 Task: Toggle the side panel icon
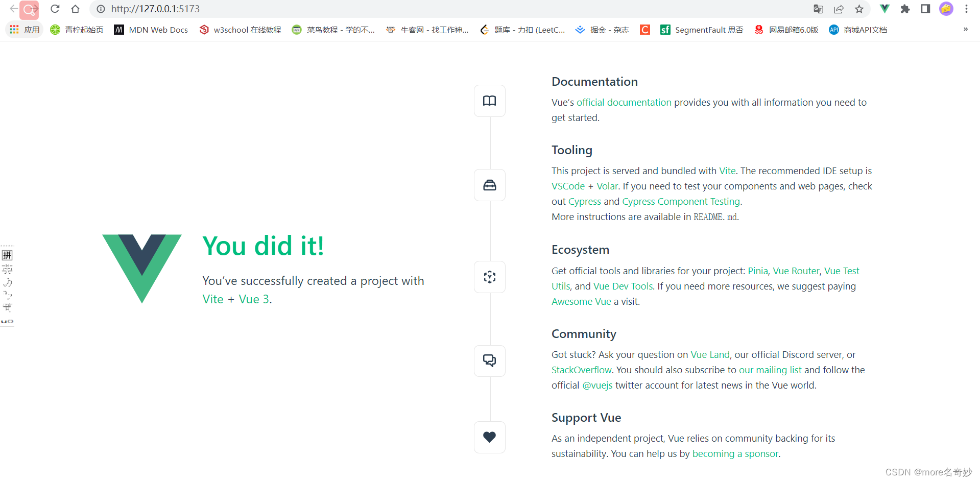925,9
